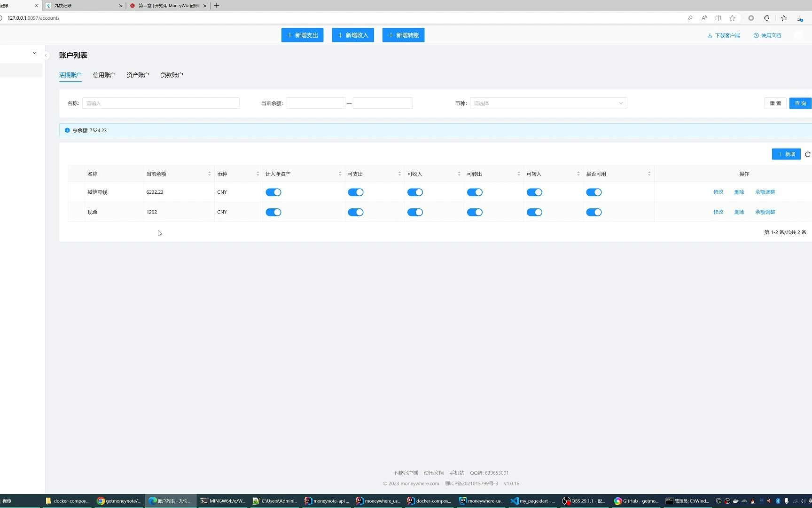Click the 新增转账 button

(404, 35)
